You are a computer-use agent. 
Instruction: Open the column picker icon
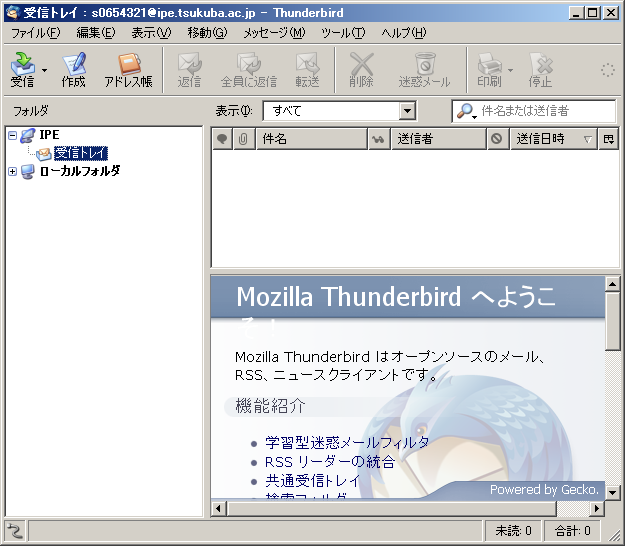click(608, 139)
